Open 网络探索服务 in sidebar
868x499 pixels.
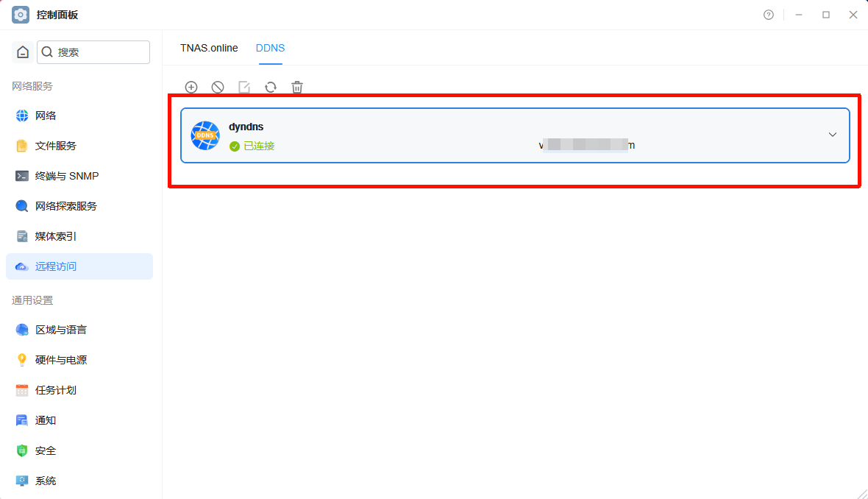(x=79, y=206)
